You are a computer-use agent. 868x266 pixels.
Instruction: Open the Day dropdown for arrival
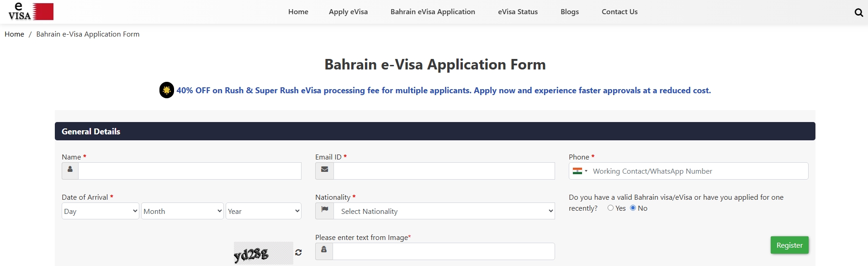tap(100, 211)
